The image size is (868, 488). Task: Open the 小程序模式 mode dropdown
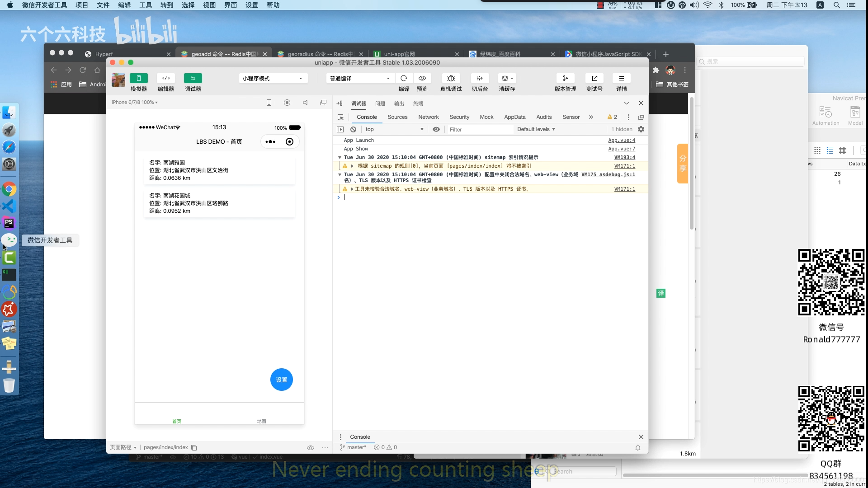(273, 78)
